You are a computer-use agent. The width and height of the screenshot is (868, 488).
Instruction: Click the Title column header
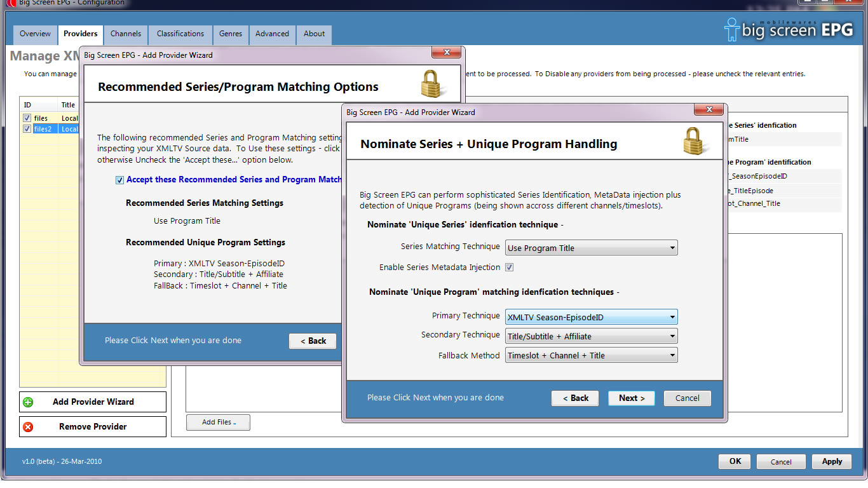coord(68,105)
